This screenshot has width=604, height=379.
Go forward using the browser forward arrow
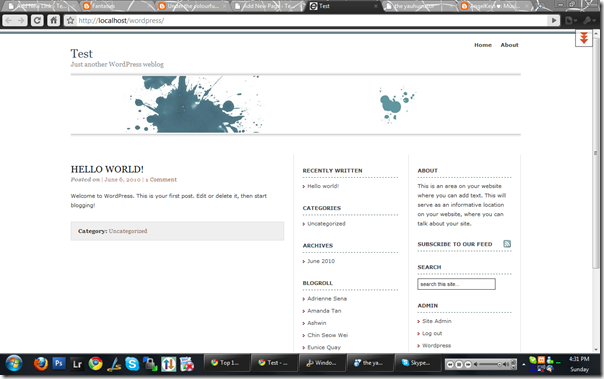click(x=21, y=20)
